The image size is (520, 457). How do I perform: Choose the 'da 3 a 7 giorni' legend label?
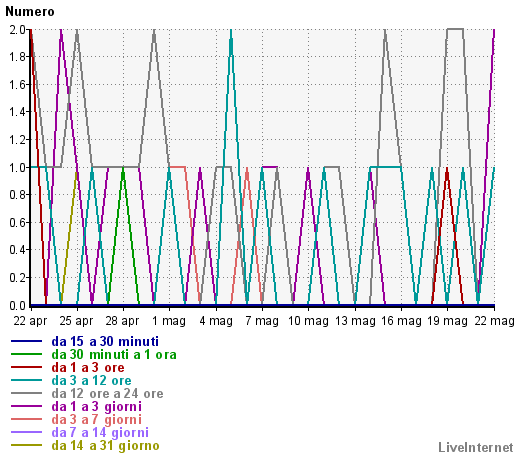97,419
